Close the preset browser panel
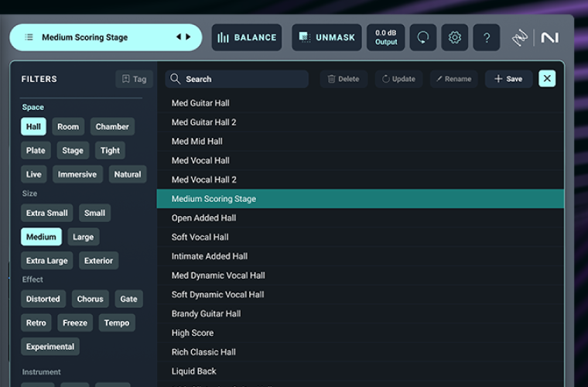588x387 pixels. tap(547, 78)
